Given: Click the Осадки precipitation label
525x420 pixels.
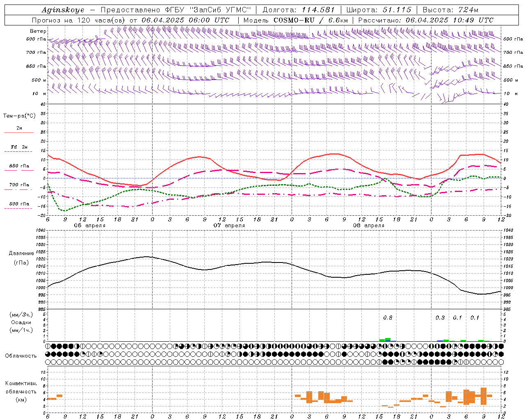Looking at the screenshot, I should tap(21, 322).
